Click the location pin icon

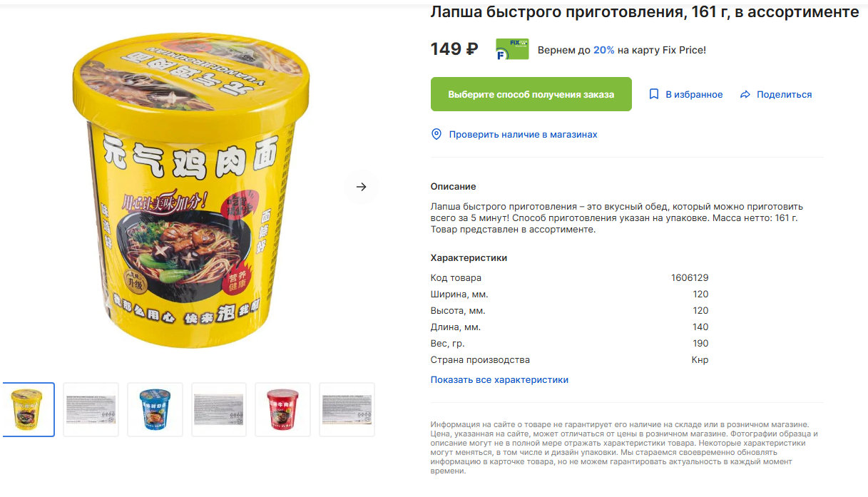click(x=436, y=134)
